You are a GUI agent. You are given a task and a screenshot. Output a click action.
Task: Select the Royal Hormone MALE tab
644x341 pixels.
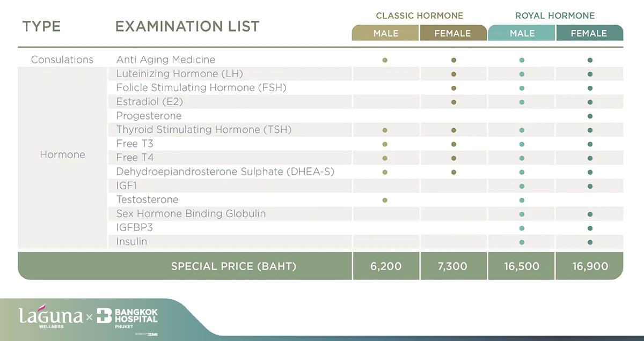[522, 33]
